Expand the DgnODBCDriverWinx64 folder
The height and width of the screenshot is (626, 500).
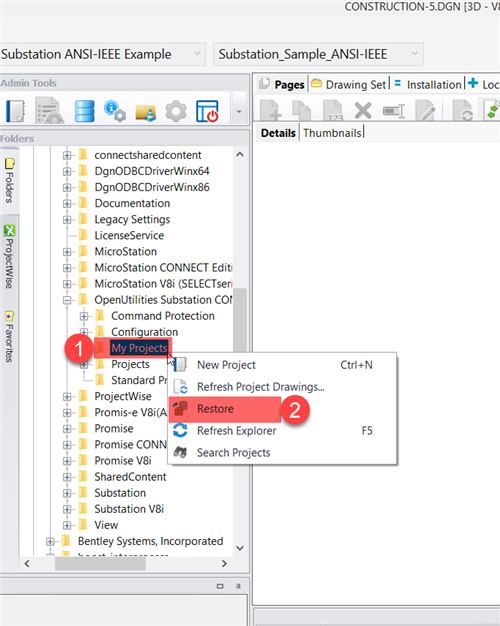coord(67,171)
